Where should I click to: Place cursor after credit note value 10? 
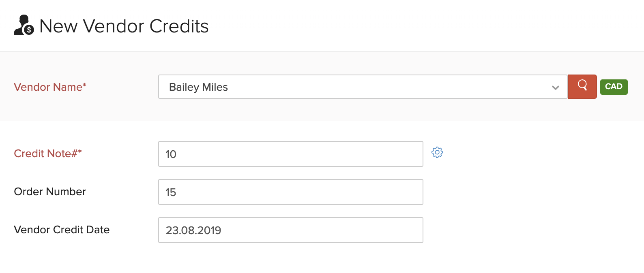point(177,154)
